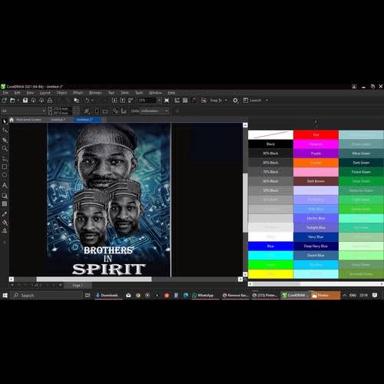Select the Text tool (letter A)
The height and width of the screenshot is (384, 384).
click(4, 186)
